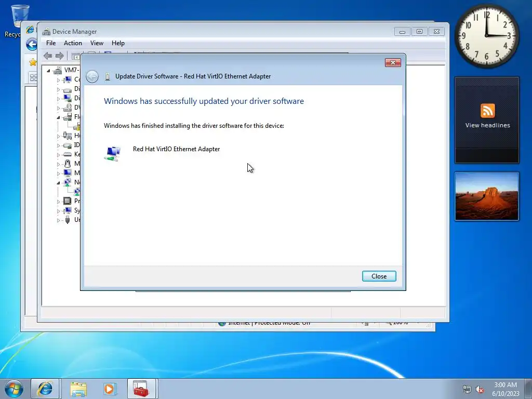
Task: Select the Human Interface Devices icon
Action: click(x=67, y=136)
